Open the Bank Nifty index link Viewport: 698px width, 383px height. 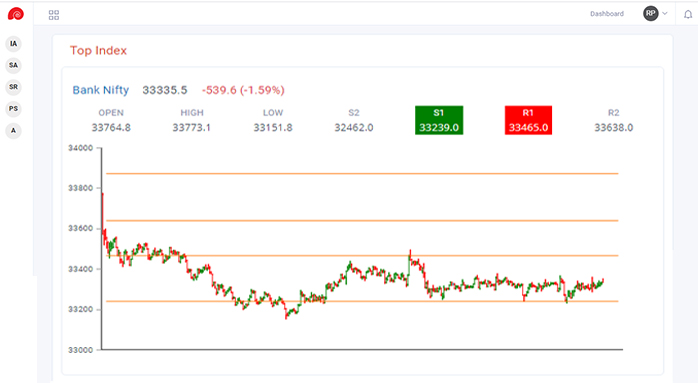(101, 90)
